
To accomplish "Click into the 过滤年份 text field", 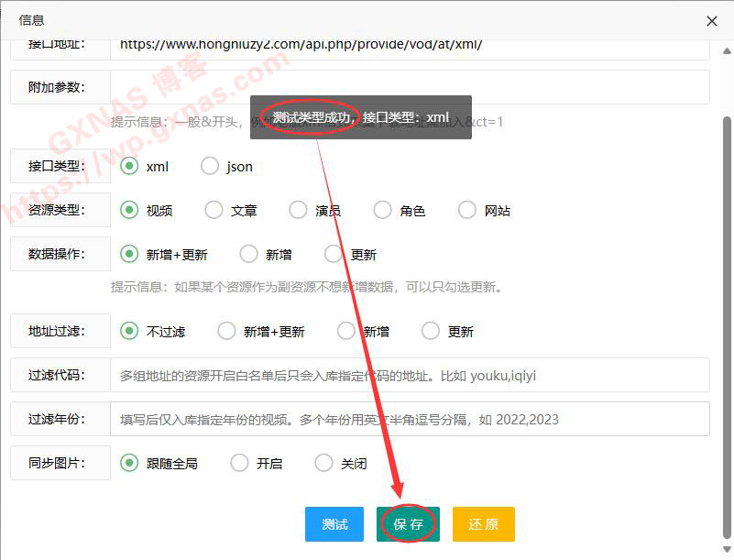I will (410, 419).
